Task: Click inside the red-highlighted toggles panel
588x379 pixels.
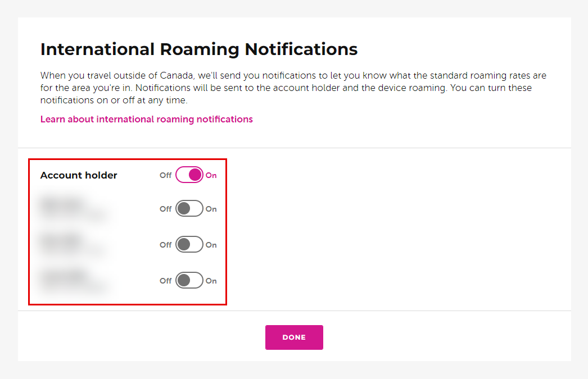Action: (126, 231)
